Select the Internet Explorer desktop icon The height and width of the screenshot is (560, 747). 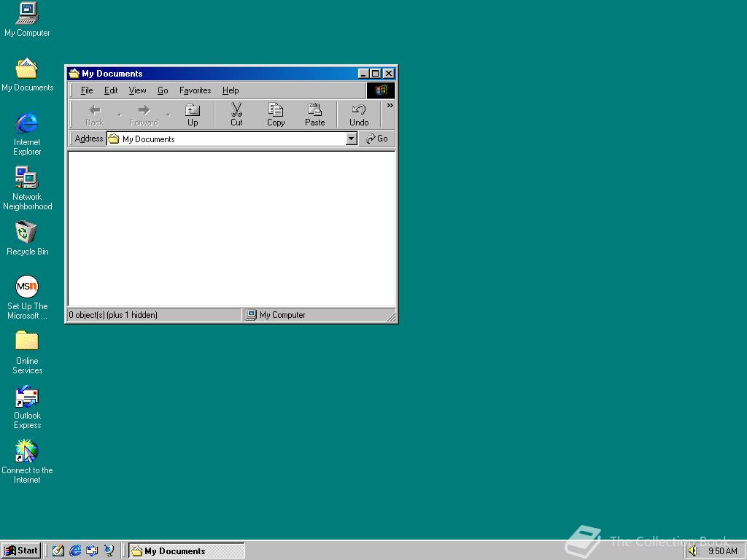[27, 134]
